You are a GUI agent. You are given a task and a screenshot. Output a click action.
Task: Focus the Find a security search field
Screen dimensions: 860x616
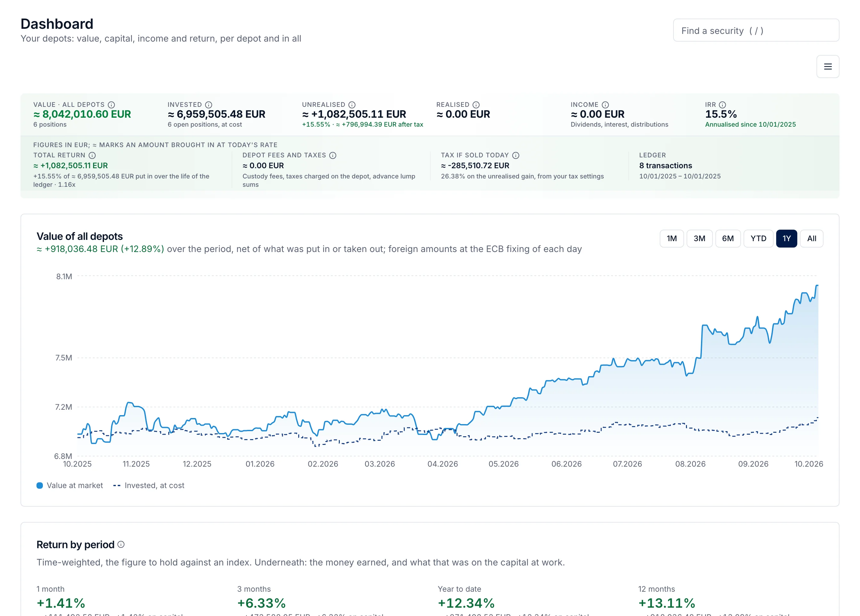coord(756,30)
